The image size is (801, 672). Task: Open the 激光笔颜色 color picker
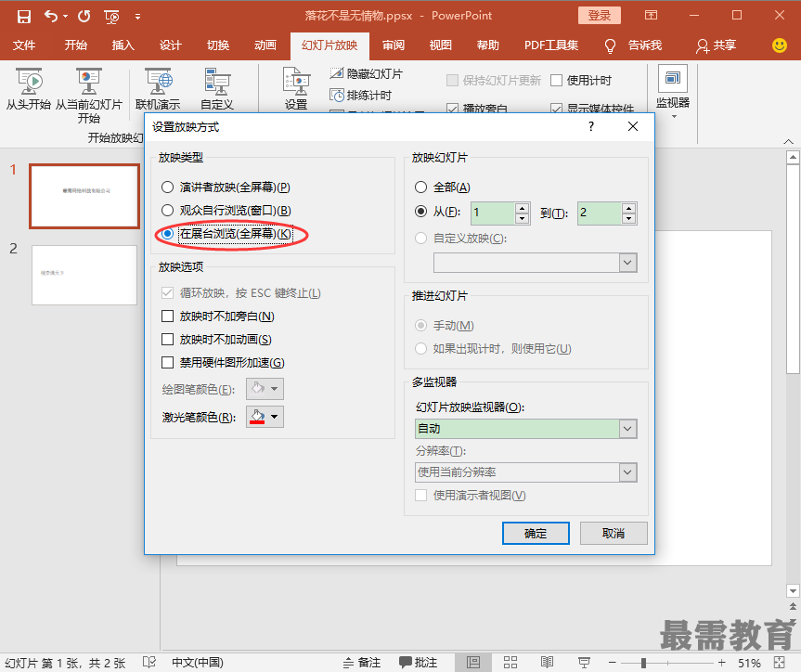click(265, 417)
